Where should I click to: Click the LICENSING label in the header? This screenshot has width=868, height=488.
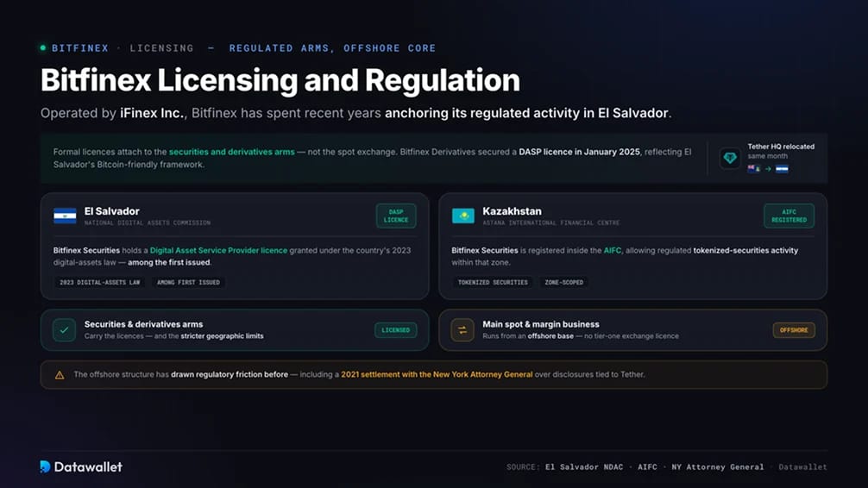[161, 48]
